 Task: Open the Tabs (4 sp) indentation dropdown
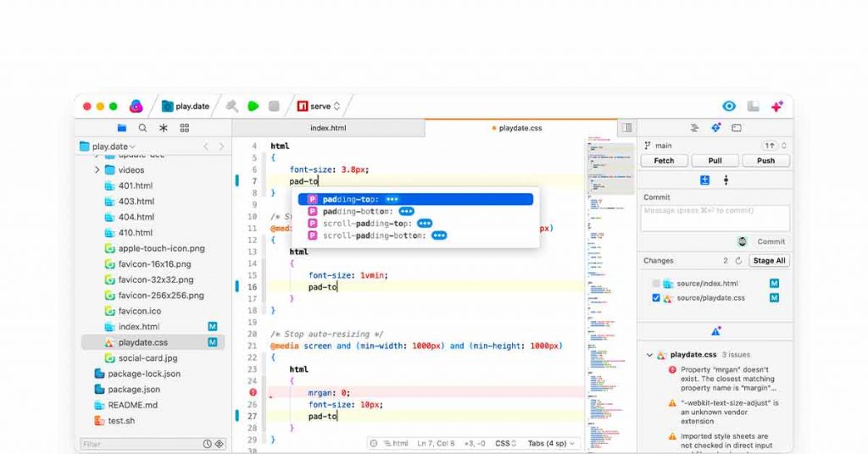[x=551, y=443]
